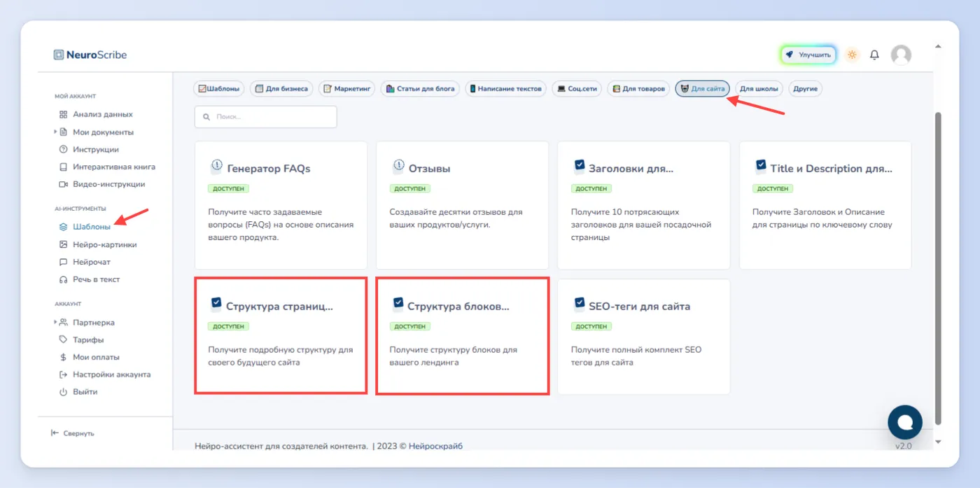Open the Генератор FAQs template card

[x=281, y=205]
